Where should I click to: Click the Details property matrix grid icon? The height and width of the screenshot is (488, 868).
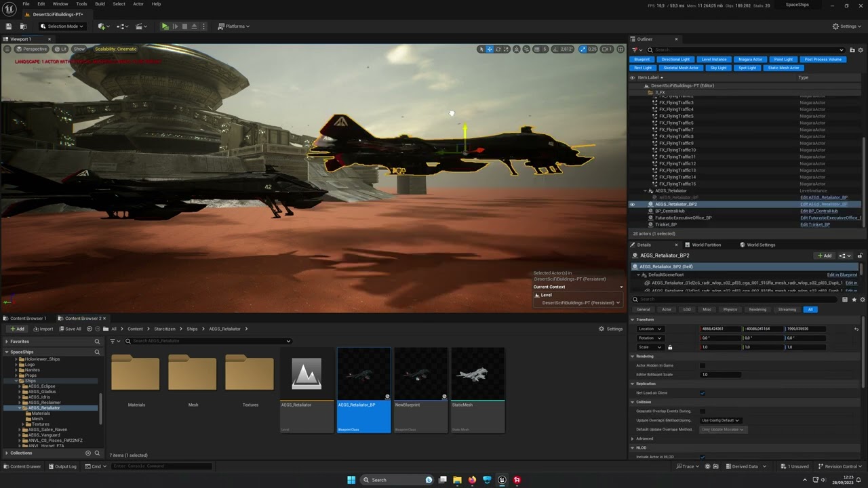click(845, 300)
